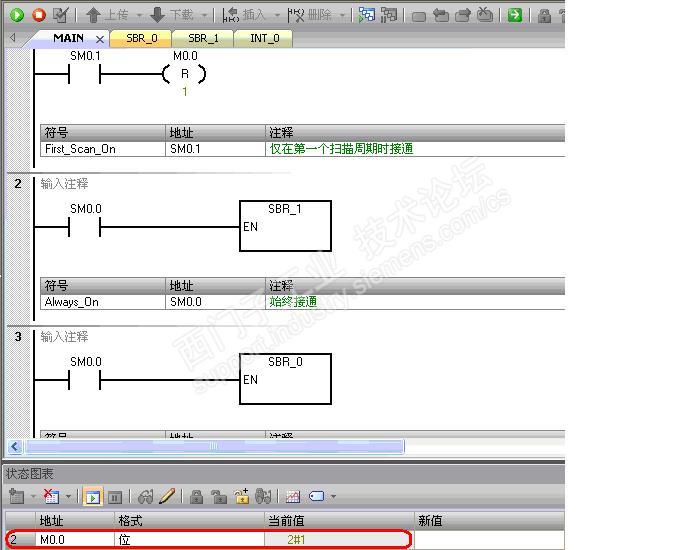
Task: Switch to the MAIN tab
Action: tap(68, 38)
